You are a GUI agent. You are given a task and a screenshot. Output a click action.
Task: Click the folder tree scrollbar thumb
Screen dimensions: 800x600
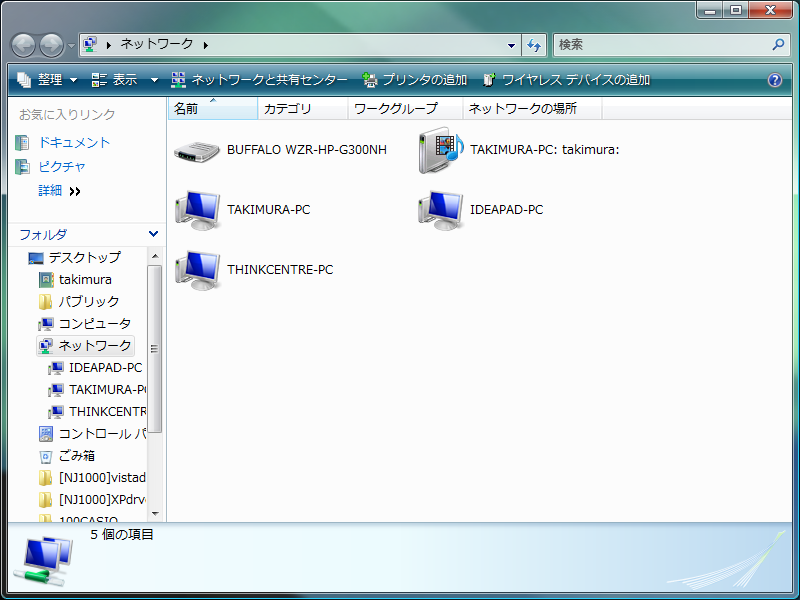point(155,349)
